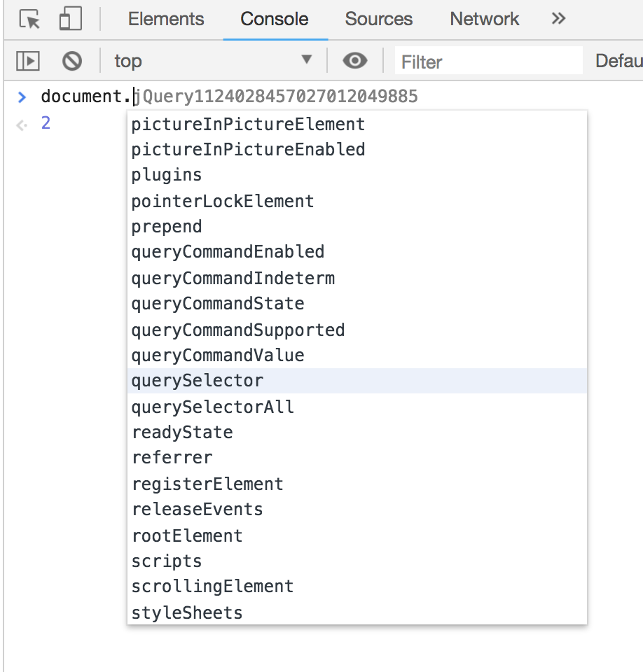Image resolution: width=643 pixels, height=672 pixels.
Task: Choose queryCommandState suggestion
Action: [357, 304]
